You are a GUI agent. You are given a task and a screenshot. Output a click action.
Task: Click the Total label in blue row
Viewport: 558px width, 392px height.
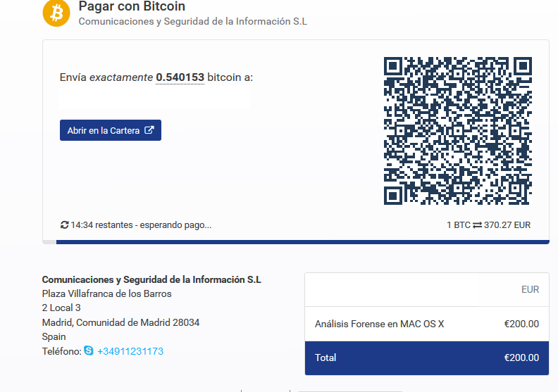tap(325, 358)
